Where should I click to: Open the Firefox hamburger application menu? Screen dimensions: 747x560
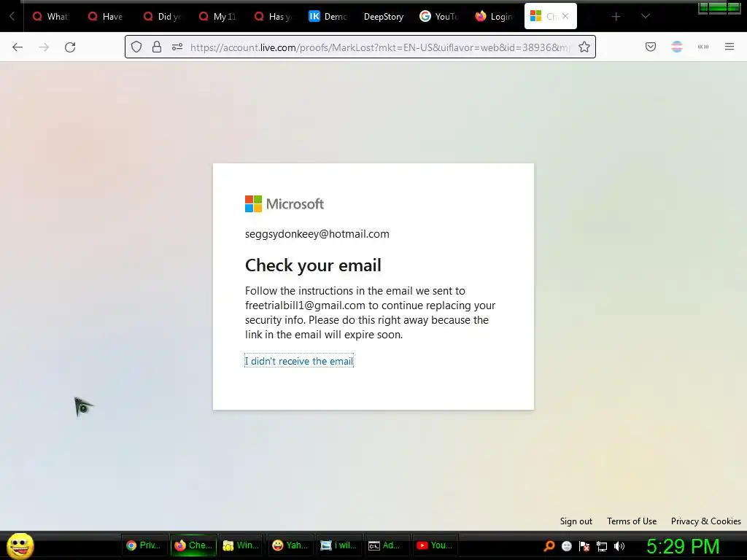pyautogui.click(x=729, y=47)
